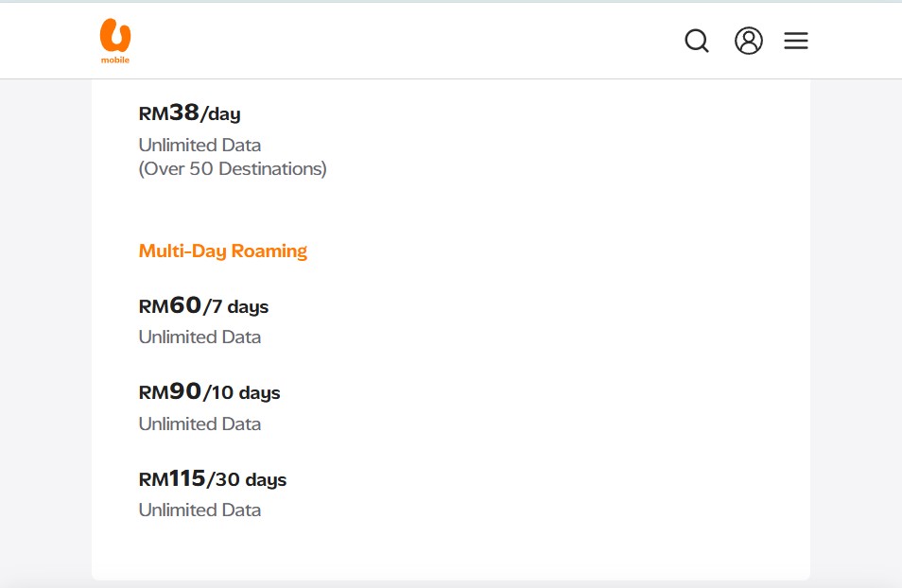Select the RM60 price amount
Viewport: 902px width, 588px height.
[170, 305]
